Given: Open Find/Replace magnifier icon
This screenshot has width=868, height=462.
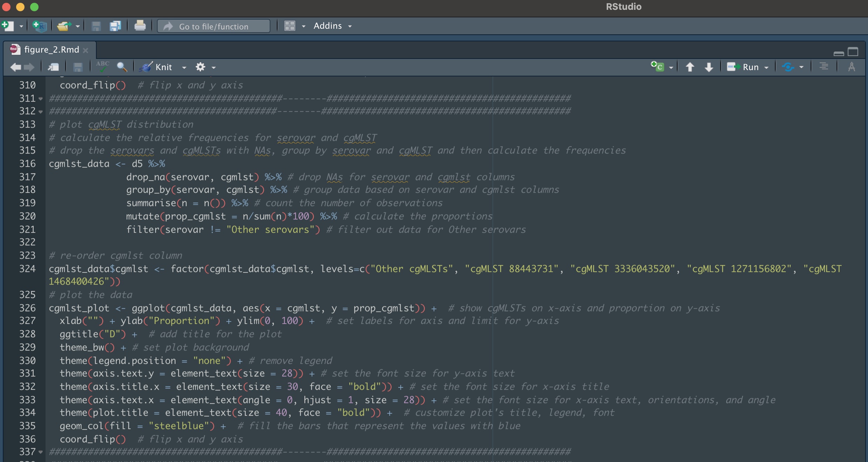Looking at the screenshot, I should (x=122, y=67).
